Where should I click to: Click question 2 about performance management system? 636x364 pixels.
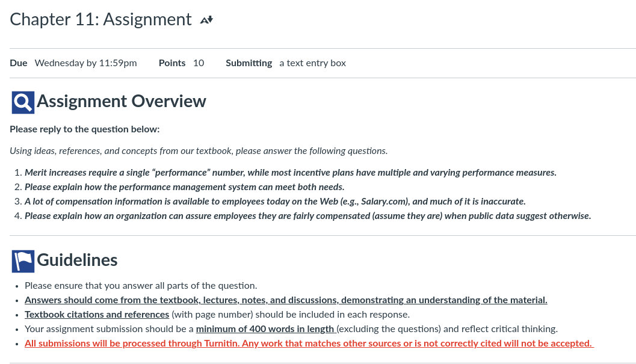[185, 187]
